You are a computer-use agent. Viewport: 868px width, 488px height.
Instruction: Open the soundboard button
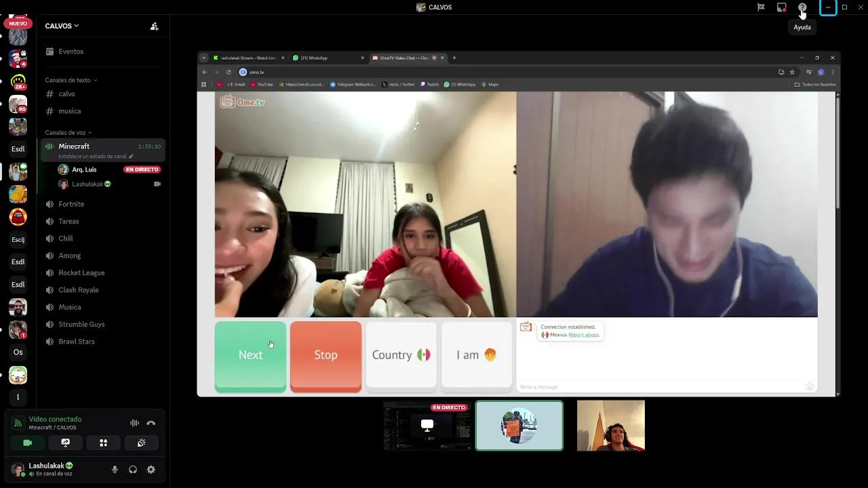(141, 443)
